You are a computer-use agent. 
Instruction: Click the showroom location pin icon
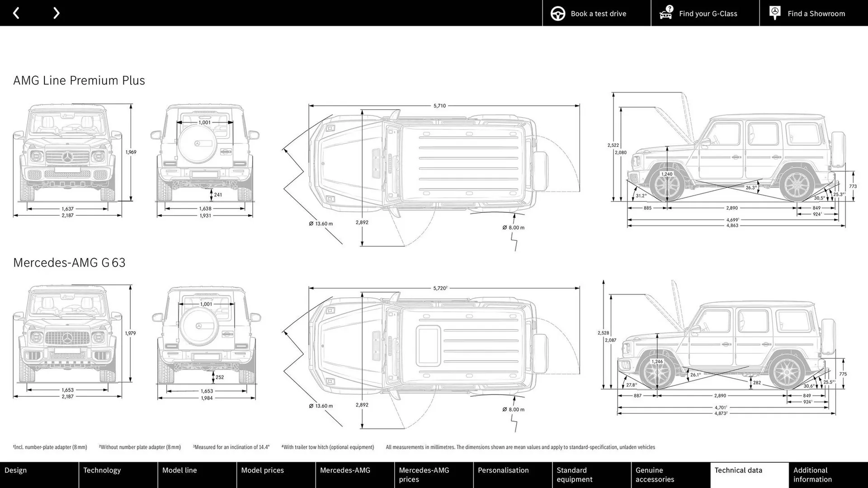[x=775, y=13]
